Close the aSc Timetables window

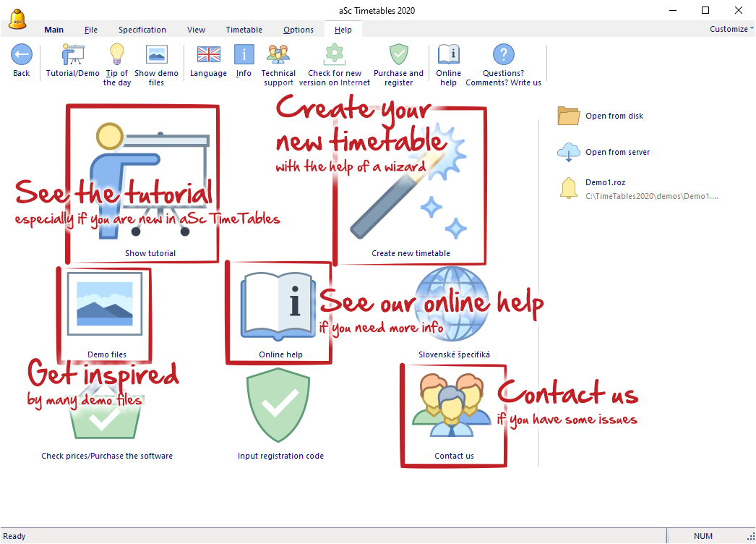[x=738, y=10]
